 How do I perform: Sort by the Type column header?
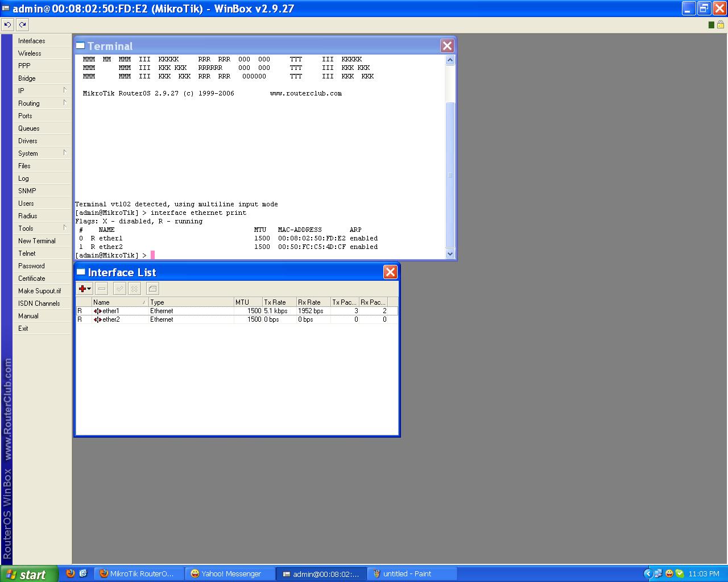pos(191,302)
